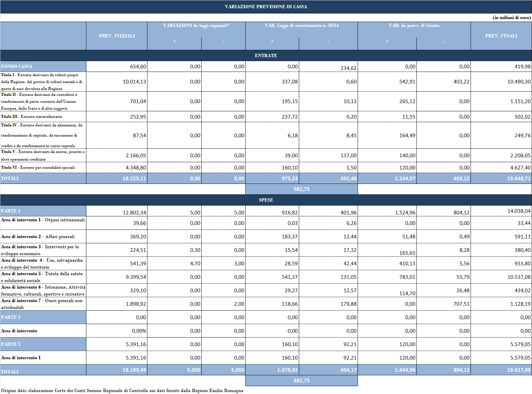This screenshot has width=532, height=394.
Task: Select PARTE 3 final value 5.579,05
Action: pyautogui.click(x=521, y=344)
